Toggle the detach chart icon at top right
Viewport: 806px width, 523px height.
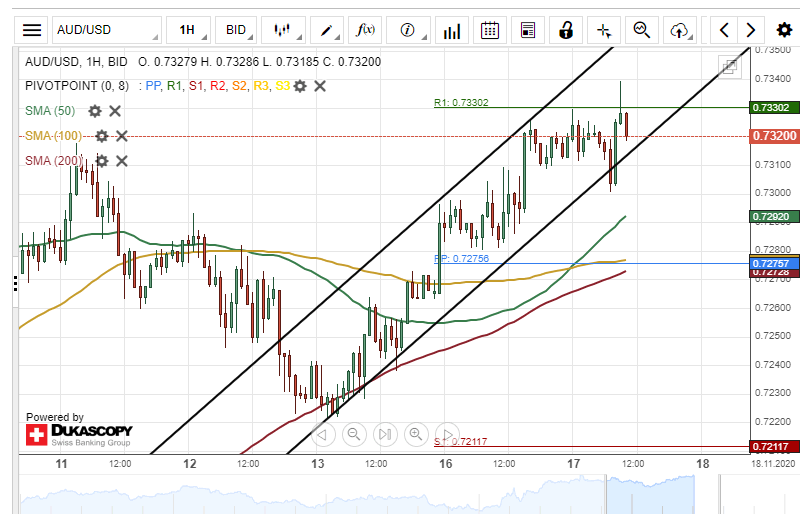730,67
